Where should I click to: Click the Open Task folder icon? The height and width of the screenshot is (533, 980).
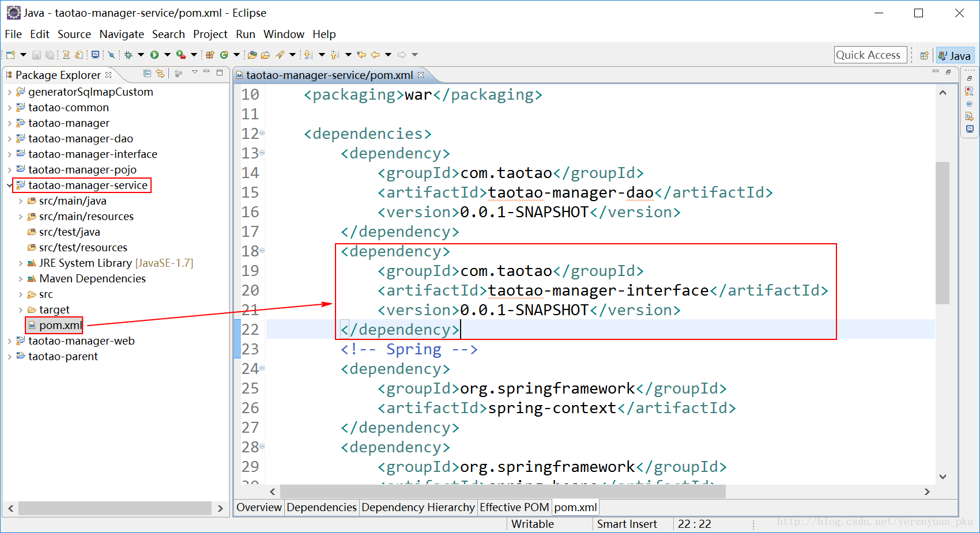coord(265,55)
